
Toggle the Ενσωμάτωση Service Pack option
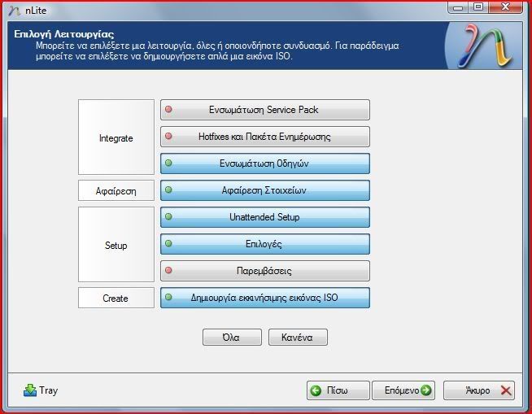click(264, 110)
